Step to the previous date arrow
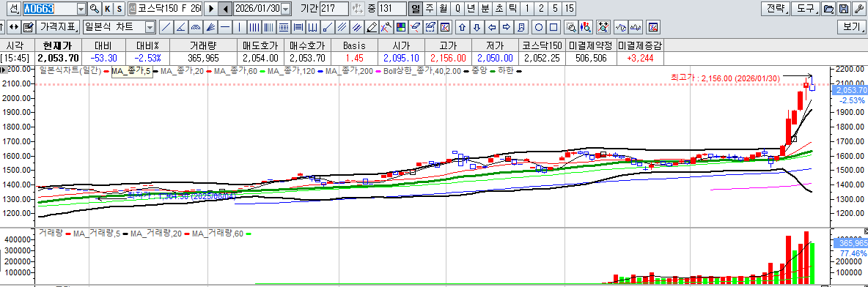The height and width of the screenshot is (287, 868). [x=225, y=9]
